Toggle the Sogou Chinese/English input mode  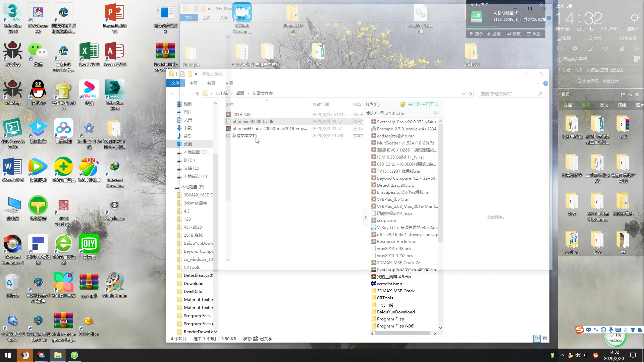(589, 330)
